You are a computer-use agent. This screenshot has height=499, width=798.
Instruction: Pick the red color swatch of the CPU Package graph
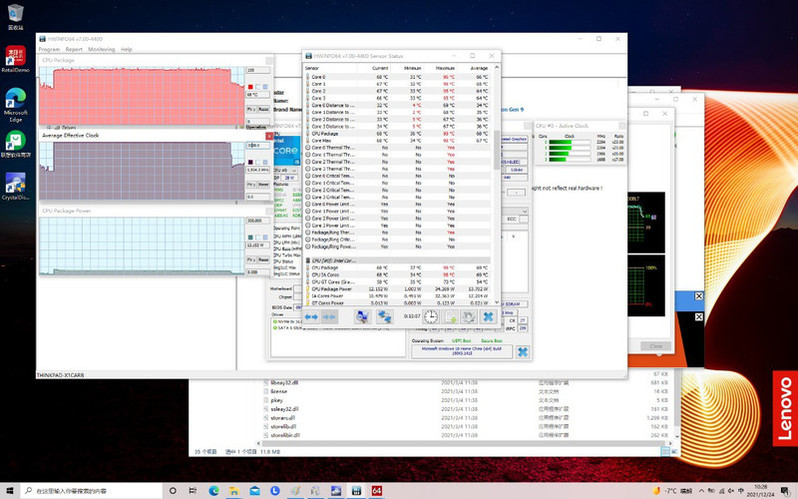click(250, 88)
